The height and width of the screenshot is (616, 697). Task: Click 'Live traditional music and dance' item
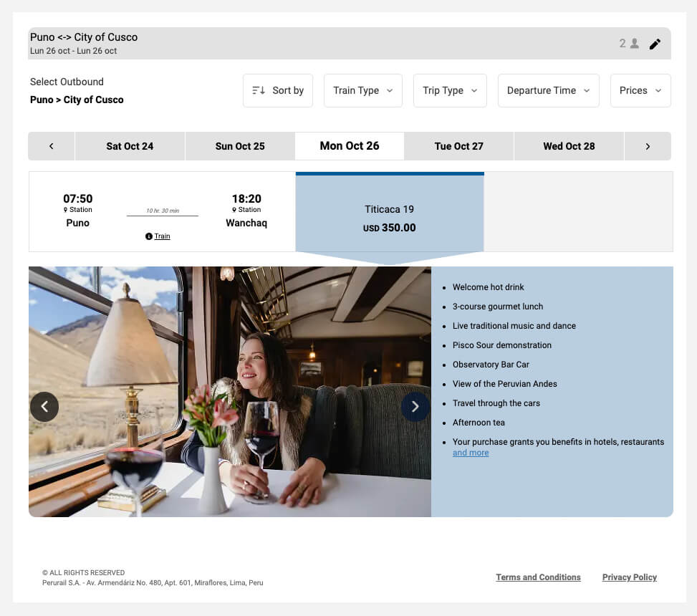point(514,326)
